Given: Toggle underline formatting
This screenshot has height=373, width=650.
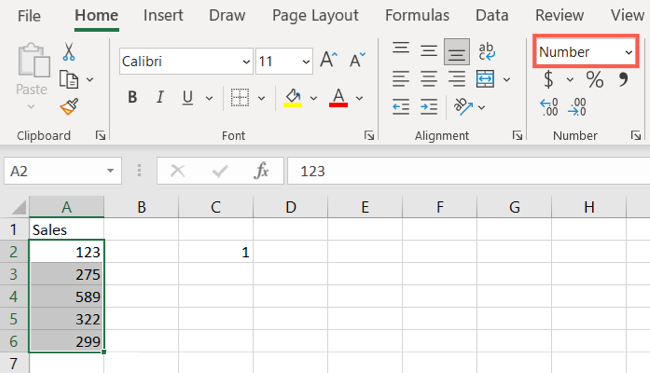Looking at the screenshot, I should click(x=187, y=97).
